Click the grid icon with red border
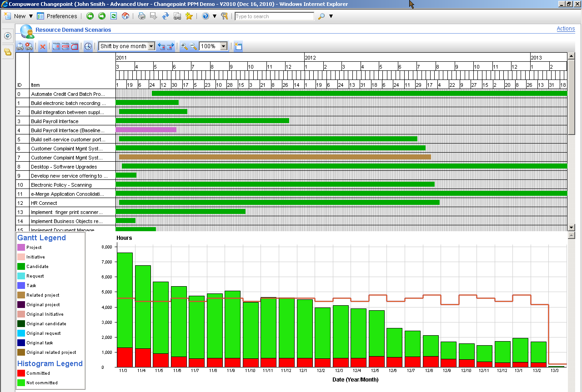This screenshot has width=582, height=392. tap(75, 46)
